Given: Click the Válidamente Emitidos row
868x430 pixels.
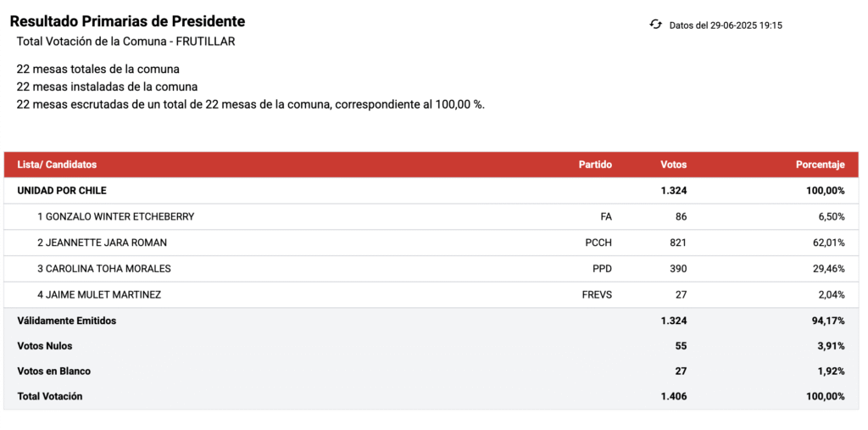Looking at the screenshot, I should [x=431, y=321].
